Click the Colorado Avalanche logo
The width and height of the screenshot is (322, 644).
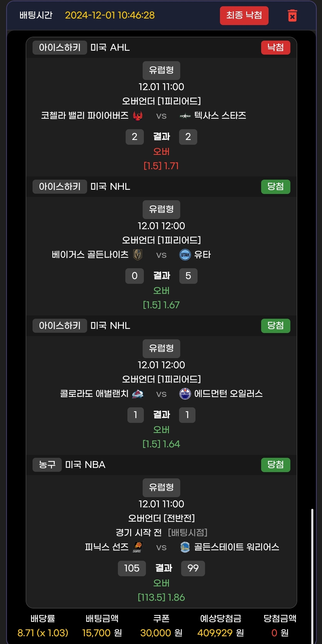coord(138,394)
